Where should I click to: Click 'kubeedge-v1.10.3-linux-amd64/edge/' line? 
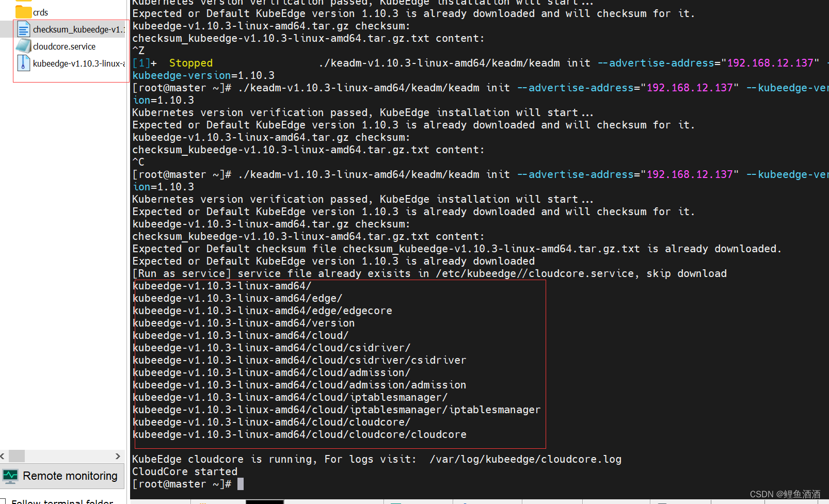(x=237, y=298)
